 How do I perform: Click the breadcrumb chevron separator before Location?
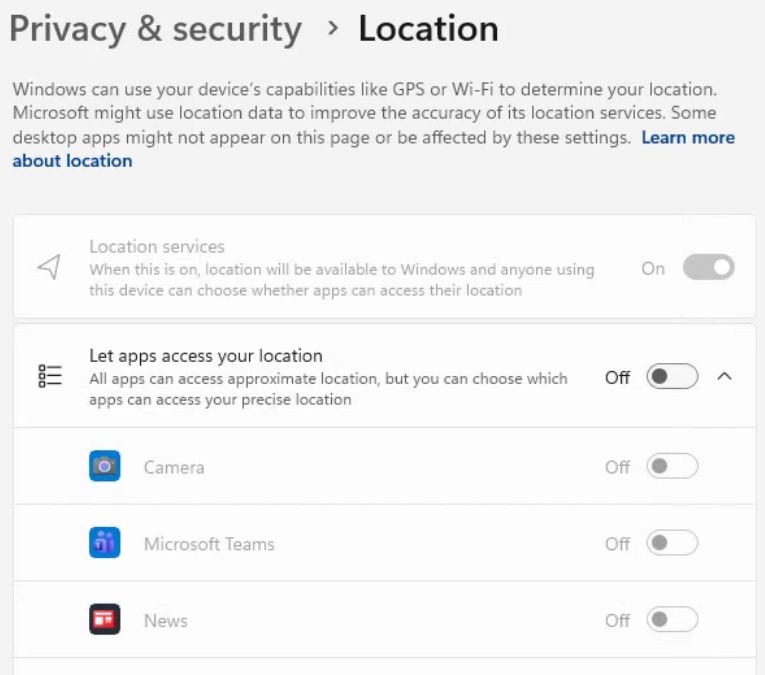point(333,29)
